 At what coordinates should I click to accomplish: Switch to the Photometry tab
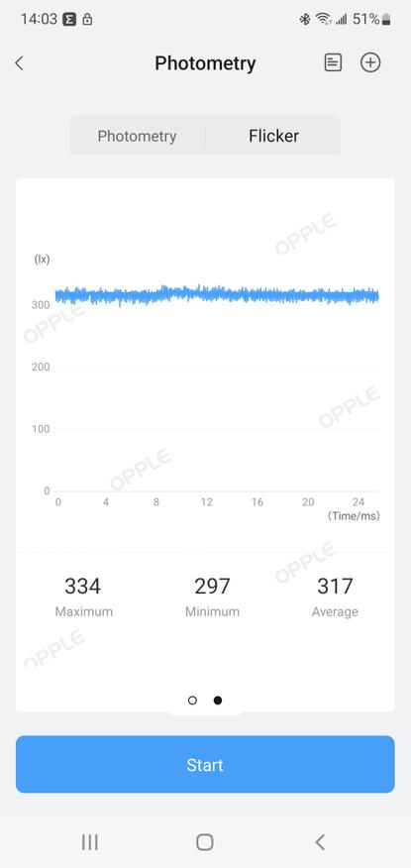click(138, 136)
